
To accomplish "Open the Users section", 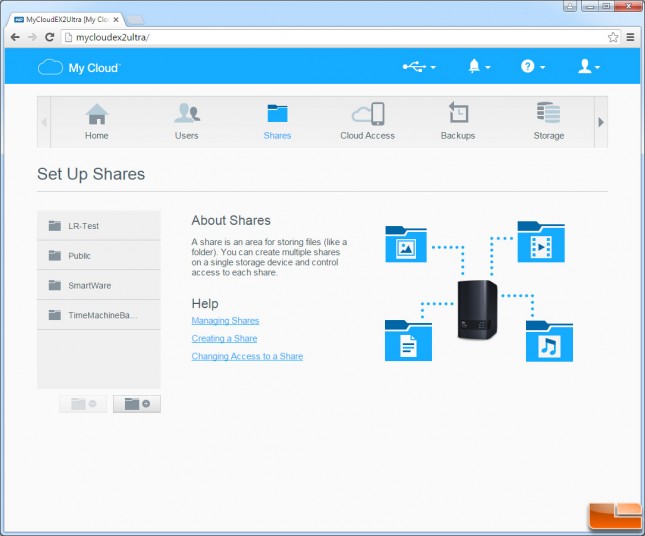I will [x=187, y=122].
